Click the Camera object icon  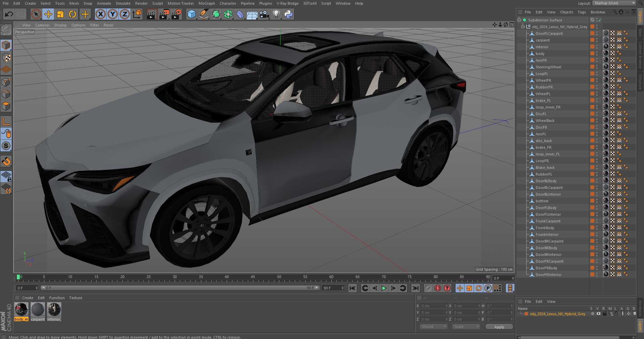click(x=264, y=14)
